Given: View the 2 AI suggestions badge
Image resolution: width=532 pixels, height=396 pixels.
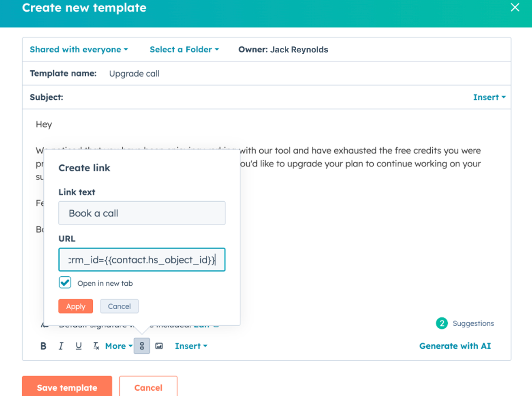Looking at the screenshot, I should point(441,323).
